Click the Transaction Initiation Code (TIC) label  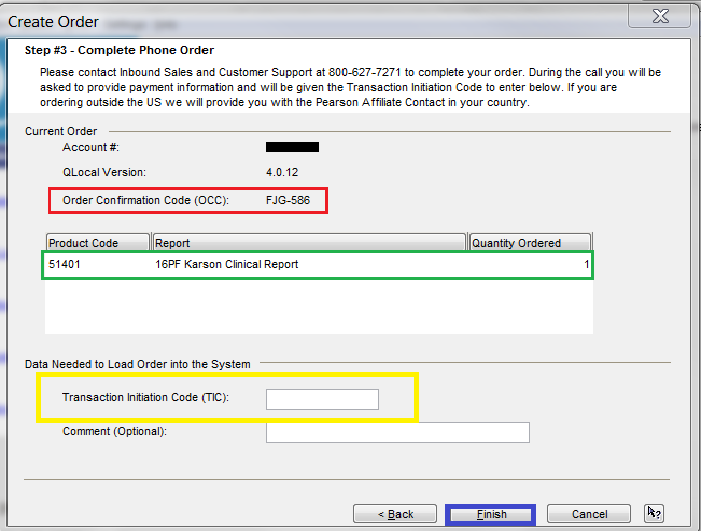(x=146, y=397)
